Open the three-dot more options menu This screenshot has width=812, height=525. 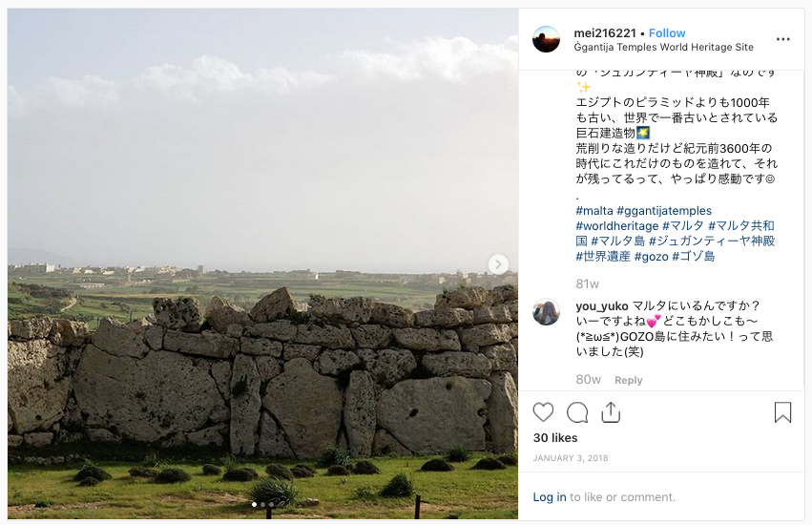point(783,39)
